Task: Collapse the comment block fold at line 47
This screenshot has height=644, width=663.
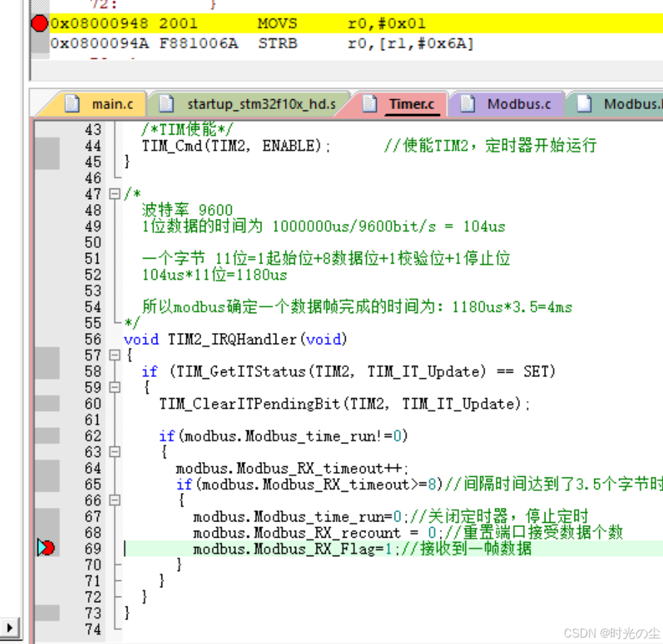Action: [x=113, y=193]
